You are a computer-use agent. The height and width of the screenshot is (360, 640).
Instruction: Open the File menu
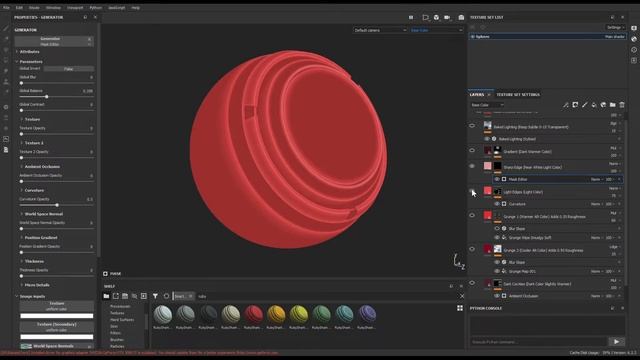[x=6, y=8]
